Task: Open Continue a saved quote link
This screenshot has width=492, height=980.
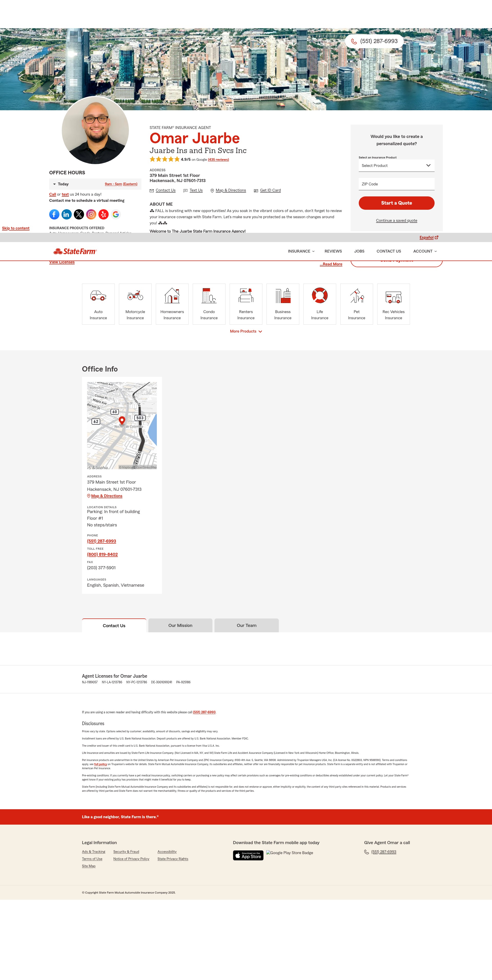Action: tap(396, 221)
